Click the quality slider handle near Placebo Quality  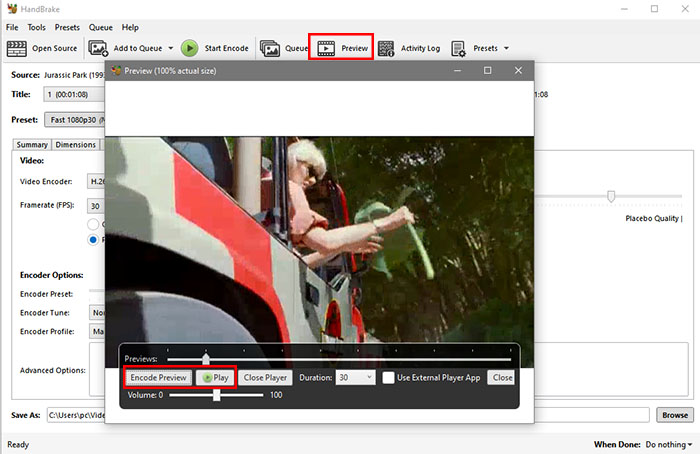[x=611, y=196]
